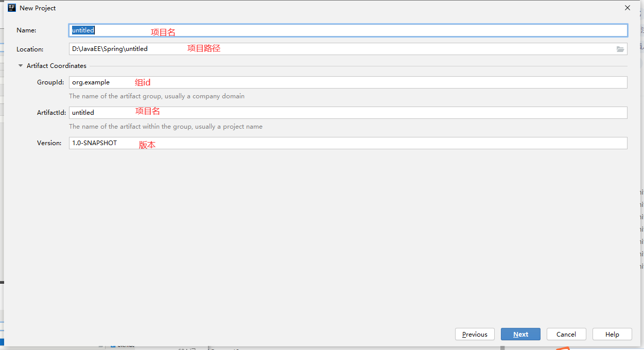The width and height of the screenshot is (644, 350).
Task: Cancel the New Project dialog
Action: pos(566,334)
